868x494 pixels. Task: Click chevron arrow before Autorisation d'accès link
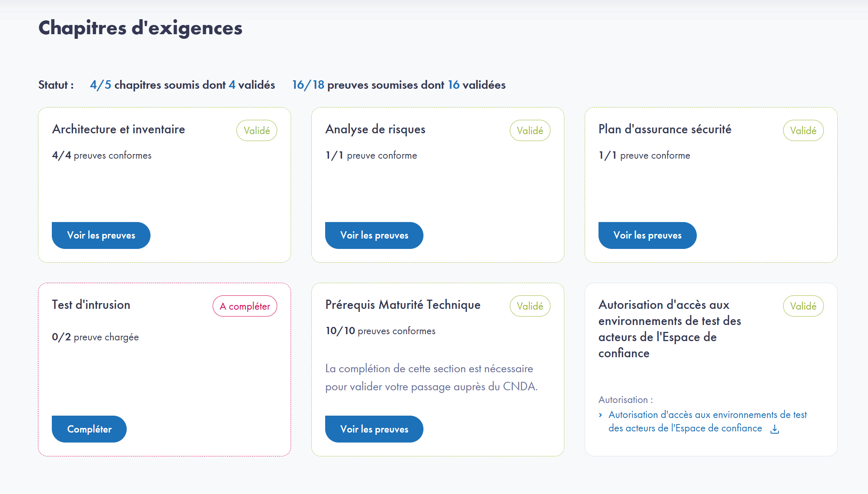[x=601, y=415]
